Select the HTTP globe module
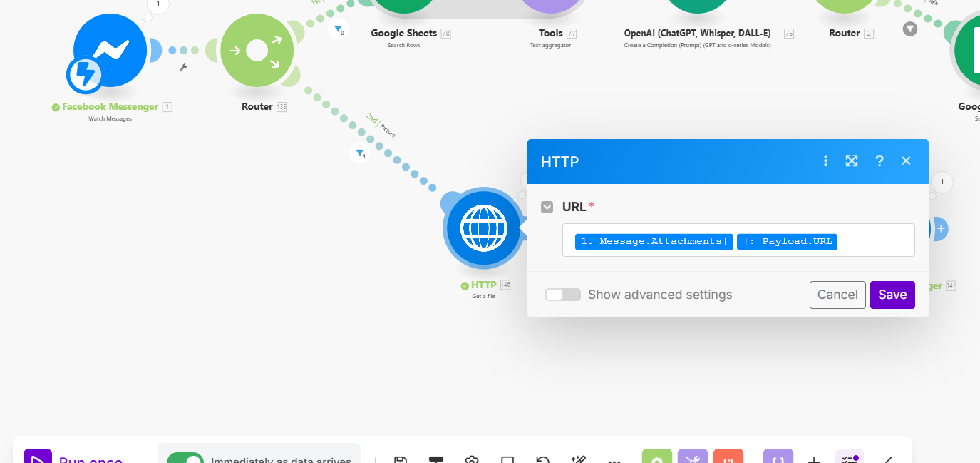Viewport: 980px width, 463px height. coord(483,229)
